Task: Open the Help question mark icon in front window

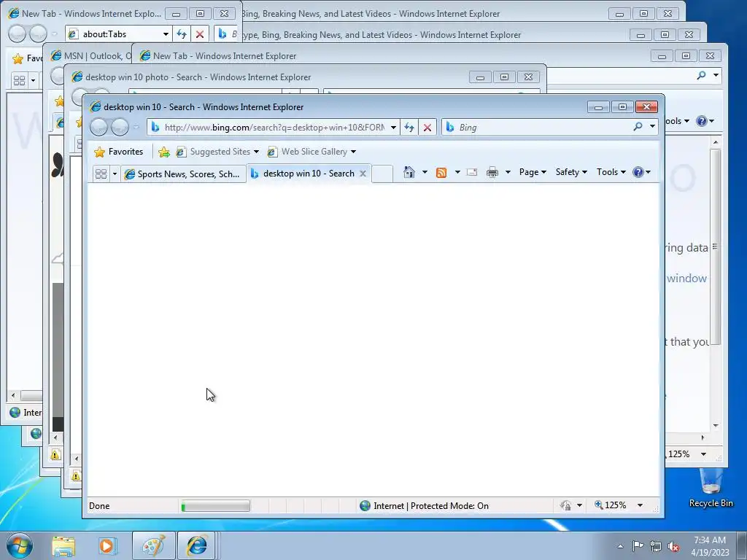Action: click(638, 172)
